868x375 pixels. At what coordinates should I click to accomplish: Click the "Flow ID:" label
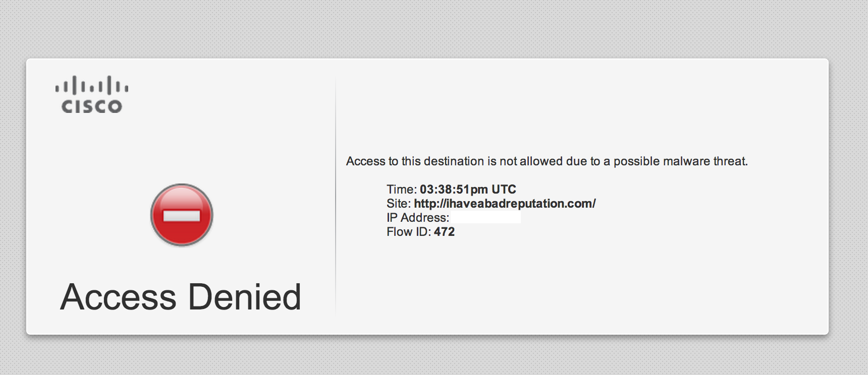(408, 232)
